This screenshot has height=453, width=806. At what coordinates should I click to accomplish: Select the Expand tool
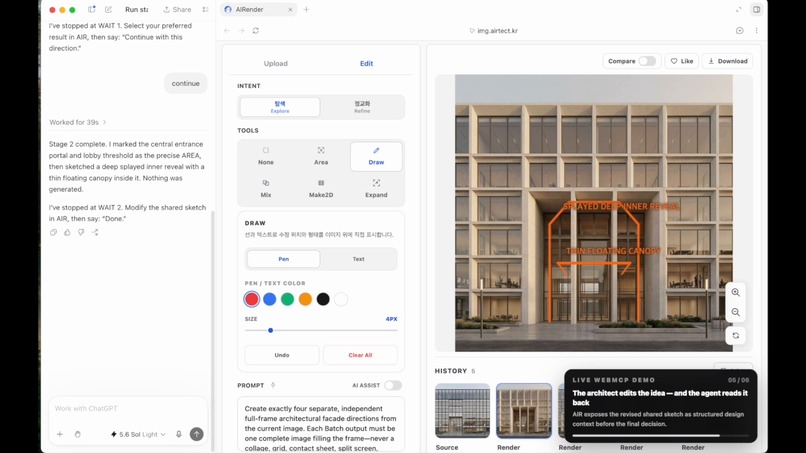coord(376,189)
